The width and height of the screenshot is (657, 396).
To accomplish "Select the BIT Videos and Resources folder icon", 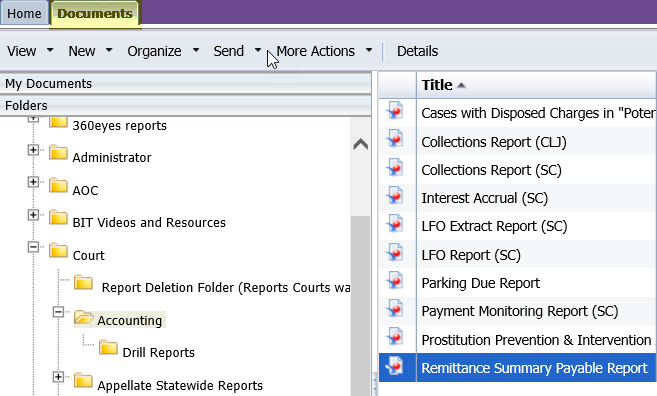I will [58, 217].
